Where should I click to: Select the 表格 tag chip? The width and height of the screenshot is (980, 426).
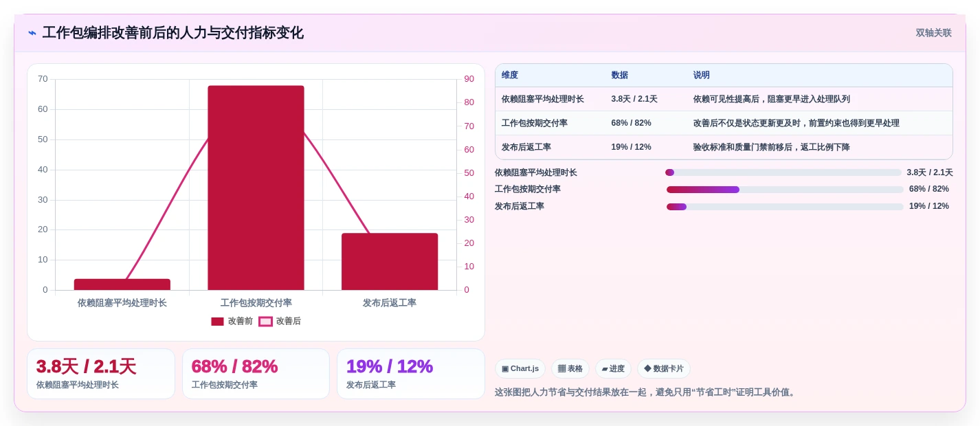tap(570, 369)
